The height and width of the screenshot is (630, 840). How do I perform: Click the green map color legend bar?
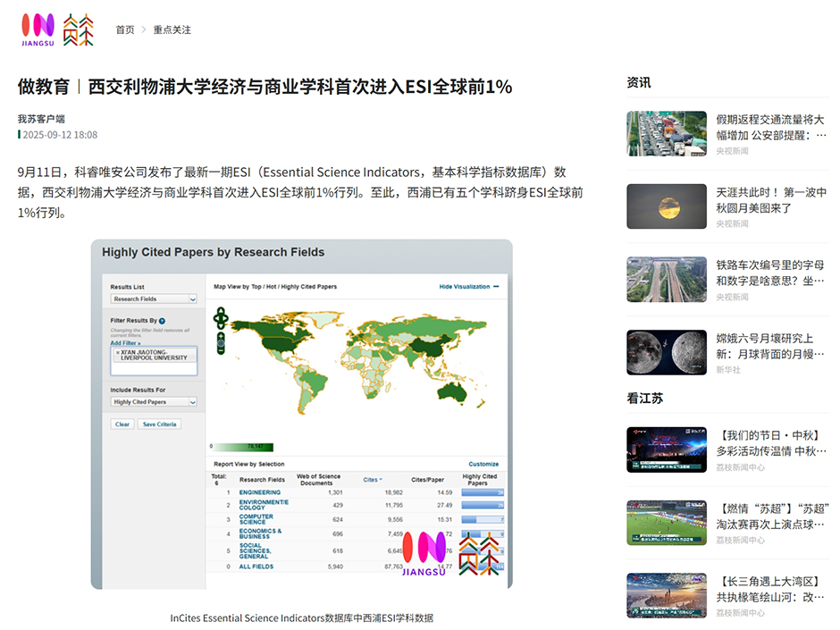[241, 446]
